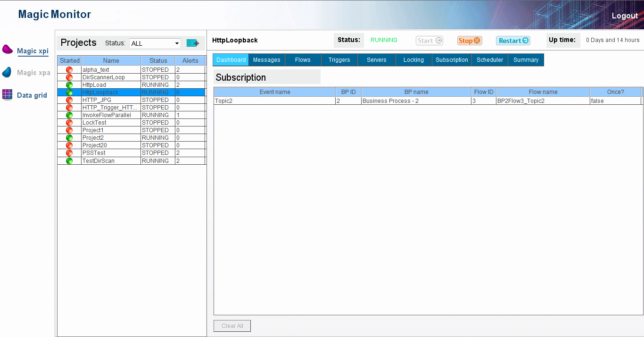Click red status icon for DirScannerLoop

coord(69,77)
